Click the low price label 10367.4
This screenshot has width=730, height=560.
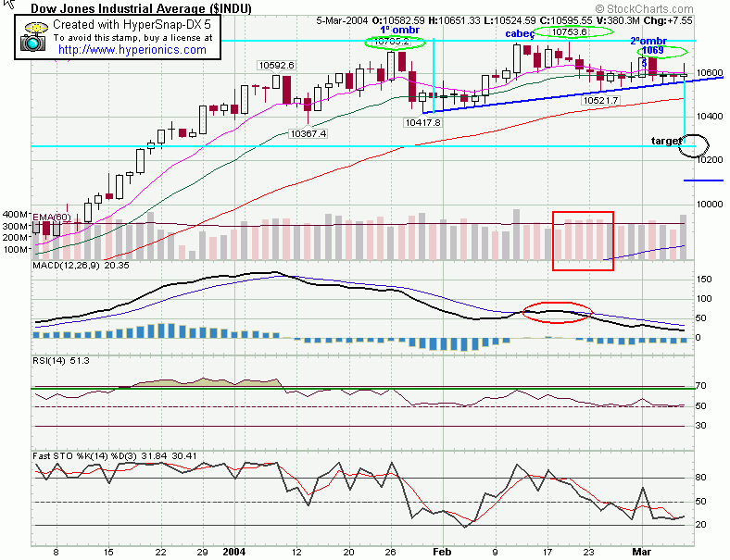point(308,134)
